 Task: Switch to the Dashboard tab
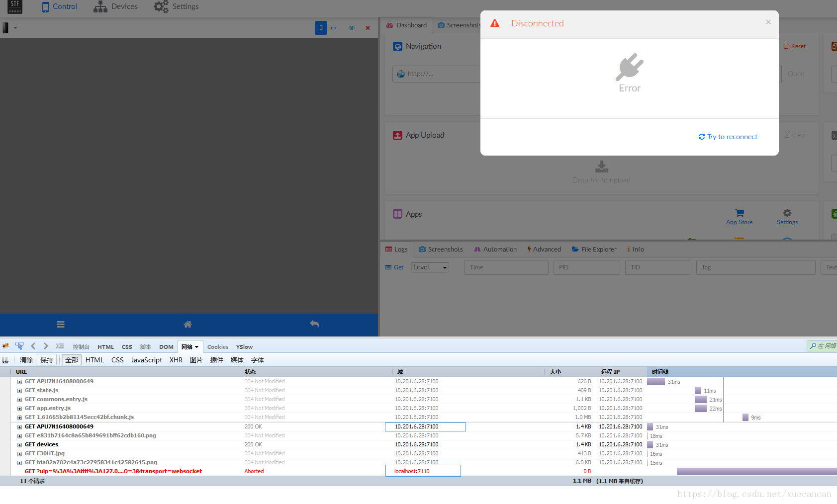406,25
